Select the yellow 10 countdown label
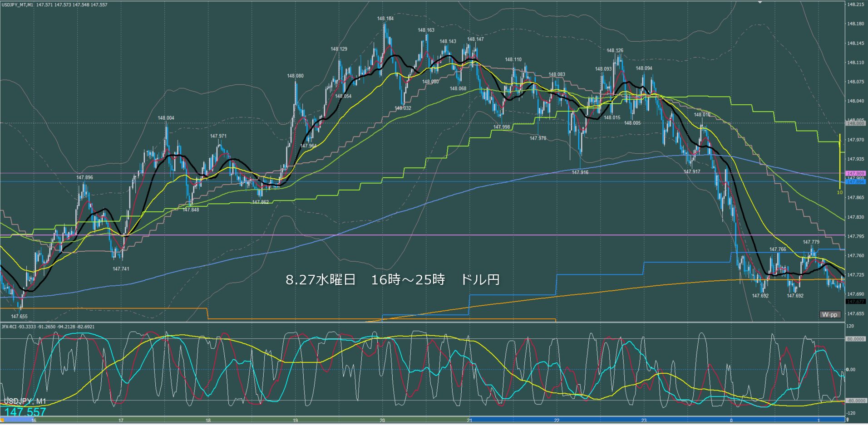The width and height of the screenshot is (868, 425). pyautogui.click(x=839, y=192)
